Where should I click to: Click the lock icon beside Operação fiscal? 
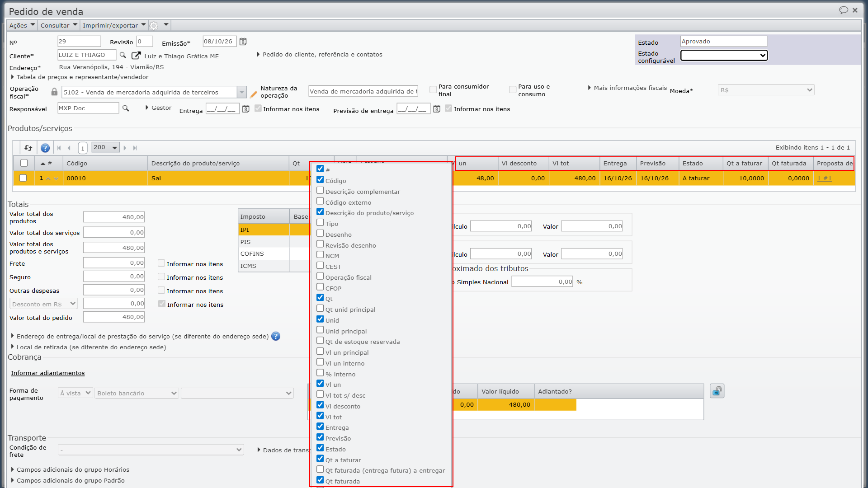(x=54, y=92)
